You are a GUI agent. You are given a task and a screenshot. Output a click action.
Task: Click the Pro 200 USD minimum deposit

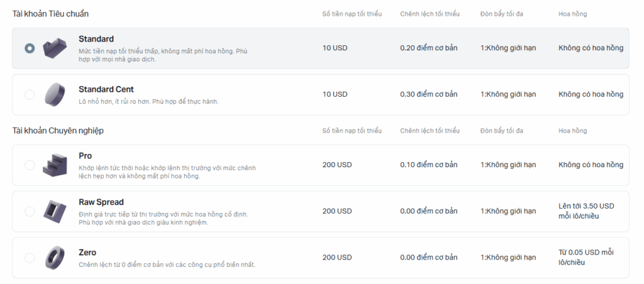pyautogui.click(x=337, y=165)
